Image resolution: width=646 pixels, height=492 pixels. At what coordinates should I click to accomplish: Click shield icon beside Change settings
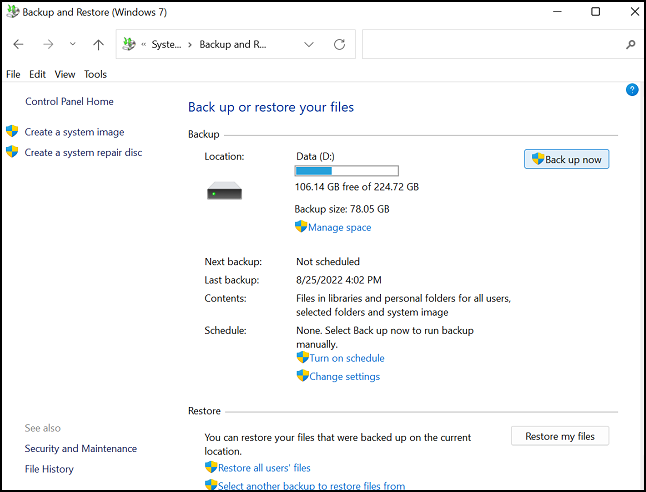[303, 375]
